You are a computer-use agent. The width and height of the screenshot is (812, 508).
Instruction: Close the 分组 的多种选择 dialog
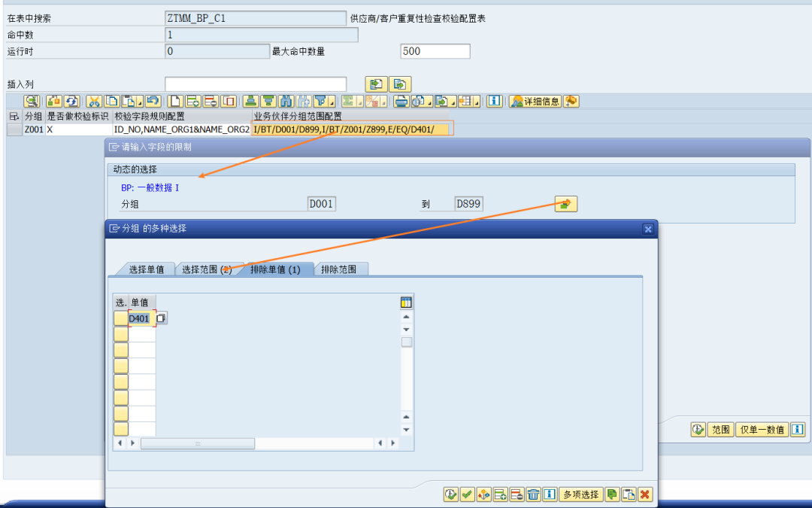click(648, 229)
